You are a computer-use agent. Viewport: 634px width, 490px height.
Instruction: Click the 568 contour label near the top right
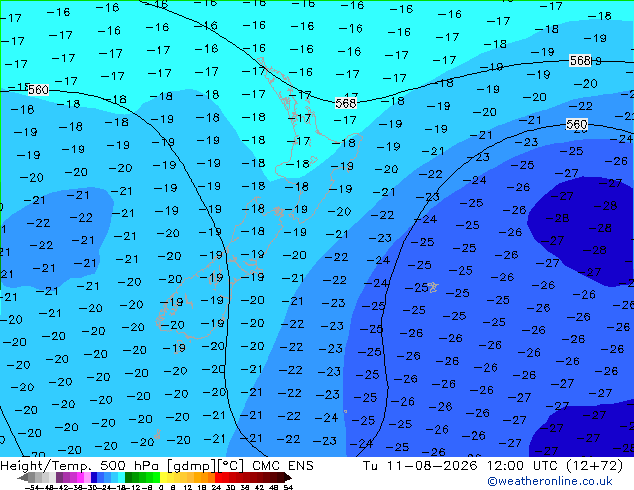pos(580,61)
